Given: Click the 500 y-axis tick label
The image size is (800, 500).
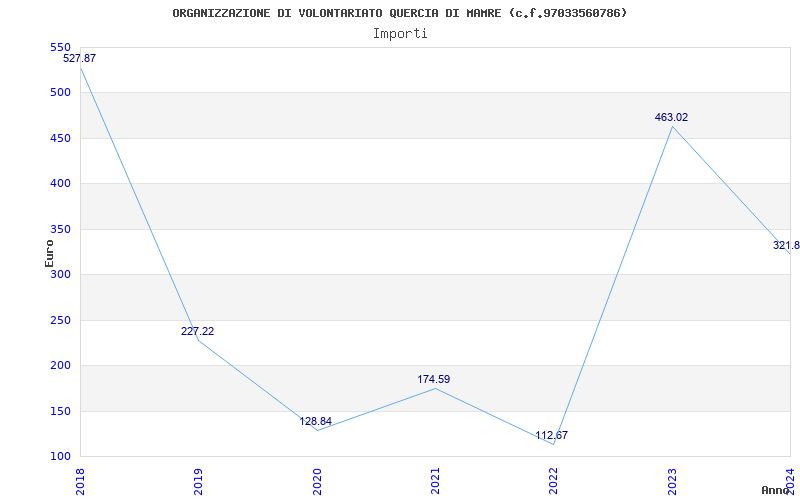Looking at the screenshot, I should (60, 93).
